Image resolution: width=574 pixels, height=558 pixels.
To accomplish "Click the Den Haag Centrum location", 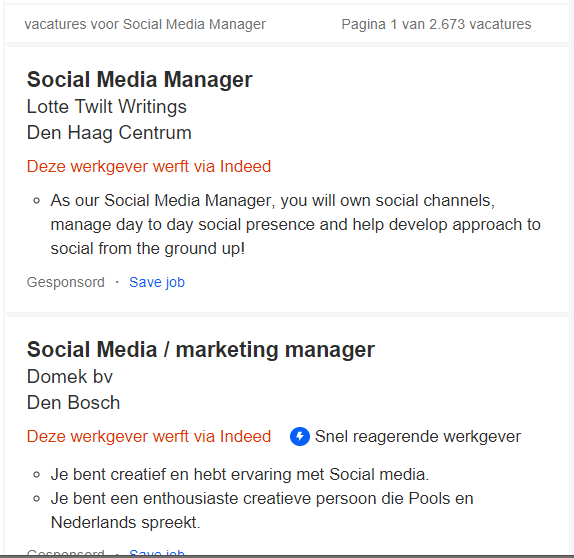I will [109, 133].
